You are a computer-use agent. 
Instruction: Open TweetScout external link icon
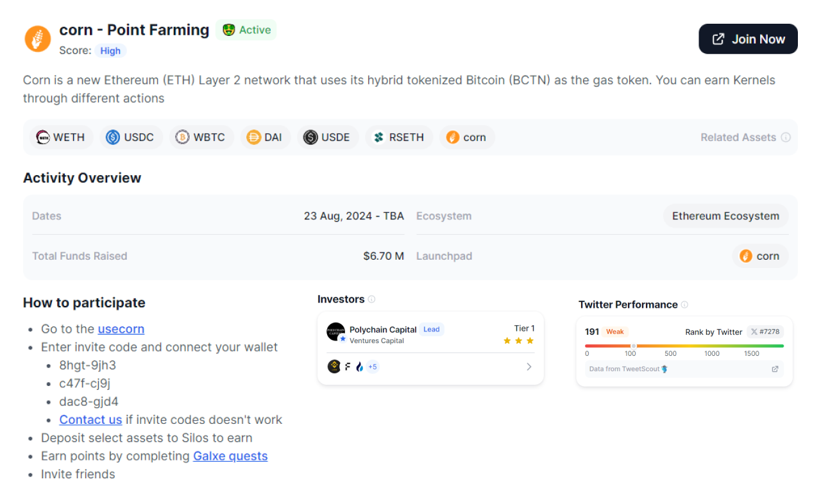pos(775,369)
